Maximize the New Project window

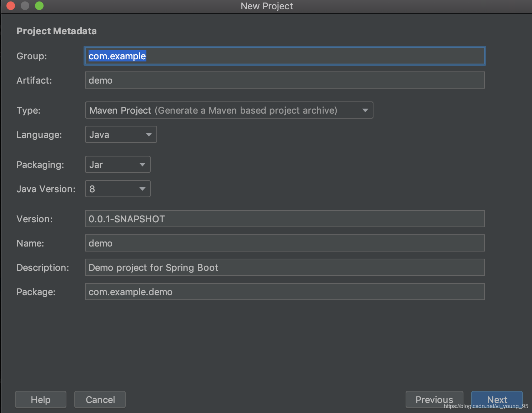click(39, 6)
